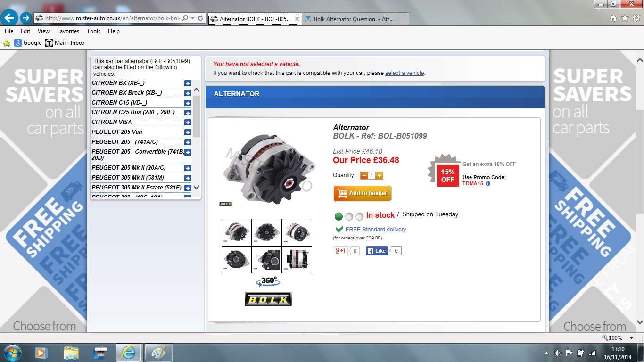644x362 pixels.
Task: Click the 'select a vehicle' link
Action: pyautogui.click(x=405, y=73)
